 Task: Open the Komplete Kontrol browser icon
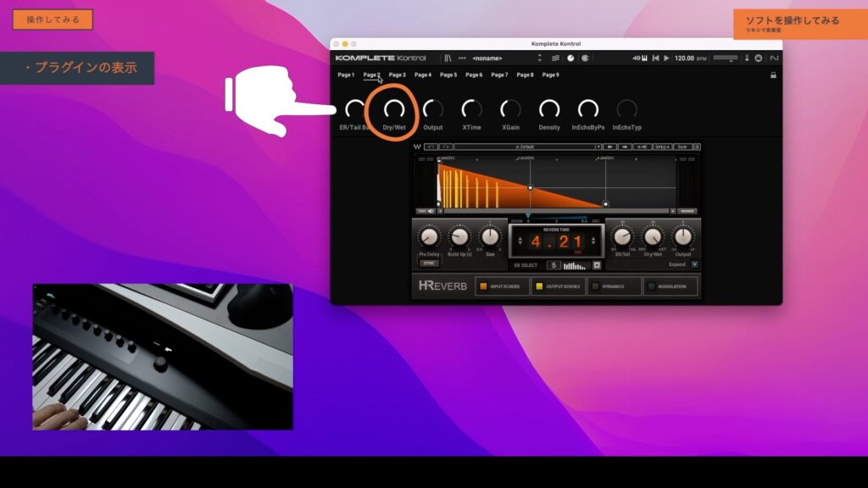(448, 58)
